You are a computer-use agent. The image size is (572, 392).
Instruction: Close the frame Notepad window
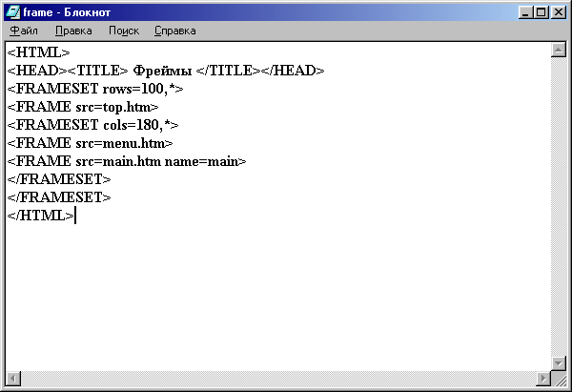pyautogui.click(x=559, y=12)
